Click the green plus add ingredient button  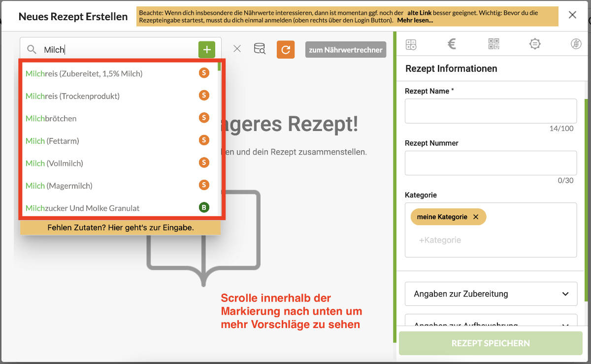(207, 50)
